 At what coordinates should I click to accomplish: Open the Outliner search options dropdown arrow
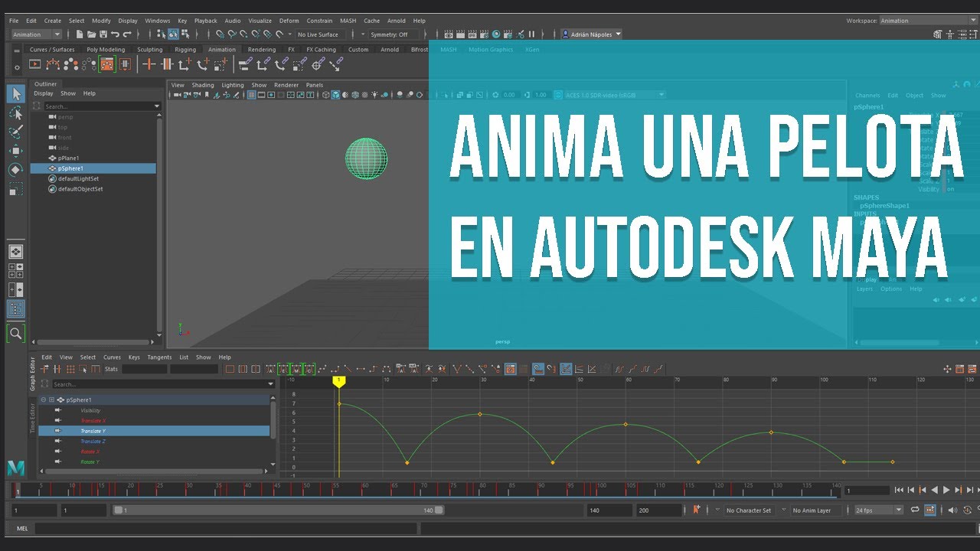157,106
